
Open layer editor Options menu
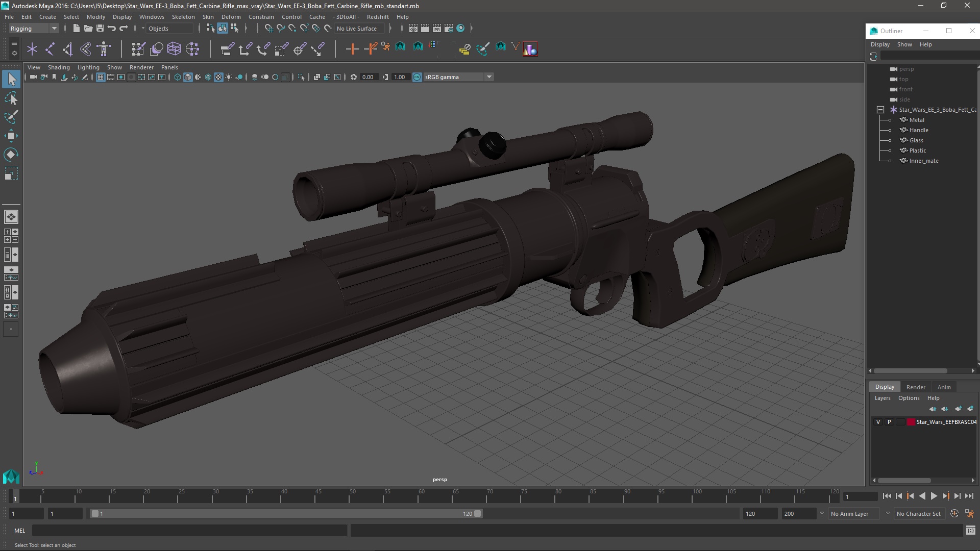pos(909,398)
